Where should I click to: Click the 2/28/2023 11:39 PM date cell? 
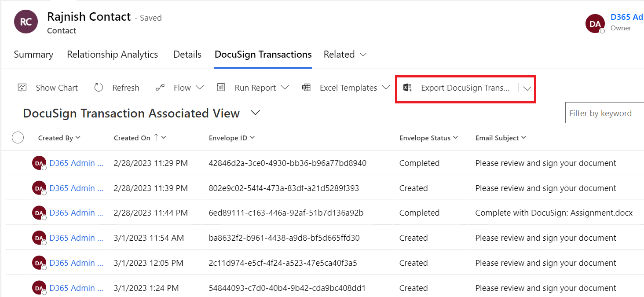click(150, 188)
